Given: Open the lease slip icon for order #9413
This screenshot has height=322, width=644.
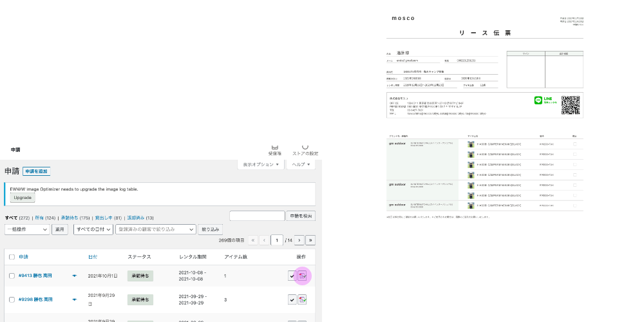Looking at the screenshot, I should [302, 276].
